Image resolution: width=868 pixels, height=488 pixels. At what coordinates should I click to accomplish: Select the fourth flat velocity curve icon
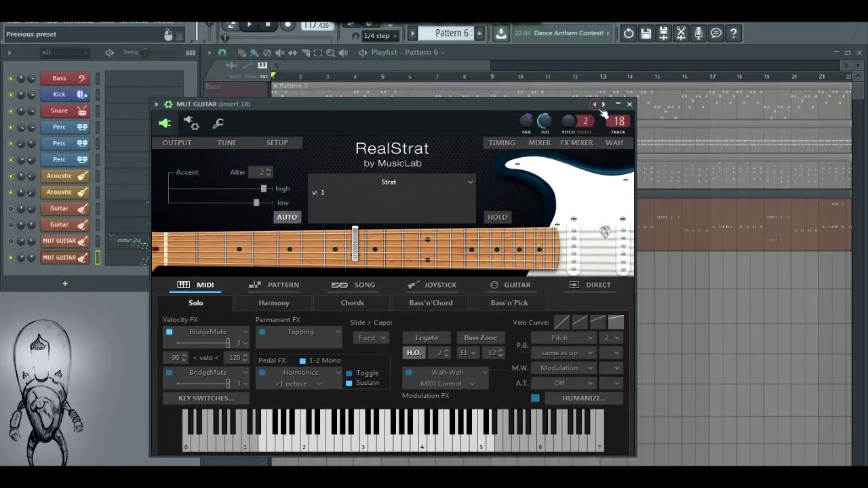tap(616, 322)
